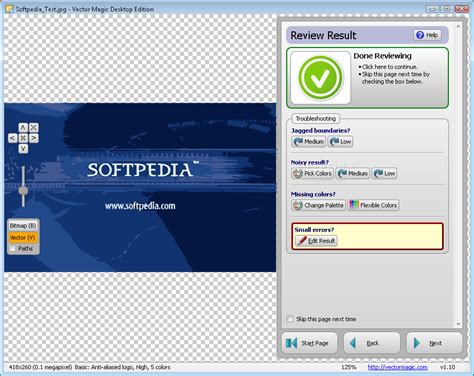The image size is (474, 376).
Task: Click the Vector Magic app icon in title bar
Action: (x=10, y=9)
